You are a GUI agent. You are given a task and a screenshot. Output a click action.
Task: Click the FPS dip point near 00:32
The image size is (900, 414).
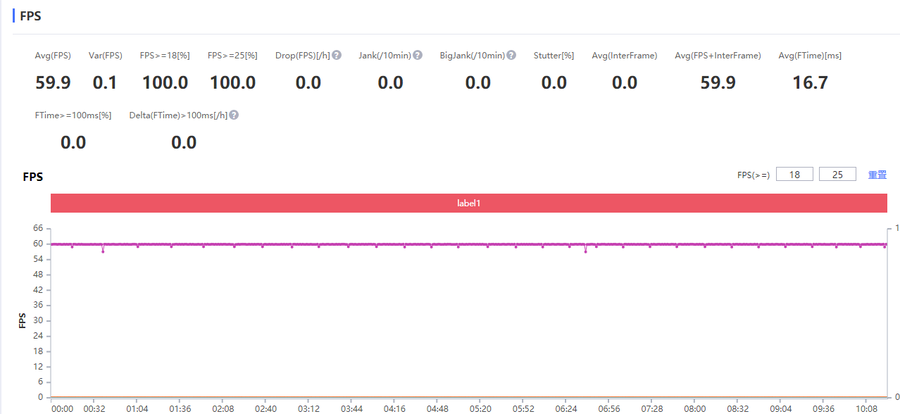(x=103, y=252)
